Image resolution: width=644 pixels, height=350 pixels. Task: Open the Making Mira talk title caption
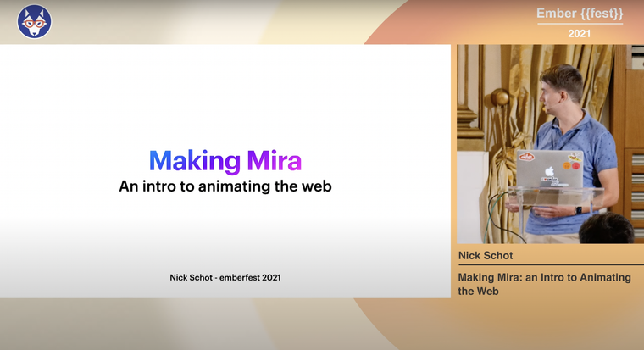click(x=544, y=284)
